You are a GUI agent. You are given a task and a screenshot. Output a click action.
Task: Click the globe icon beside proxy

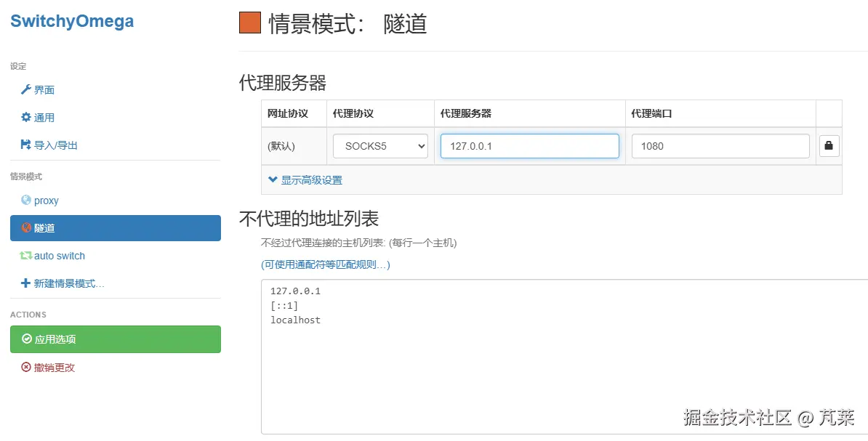point(26,201)
